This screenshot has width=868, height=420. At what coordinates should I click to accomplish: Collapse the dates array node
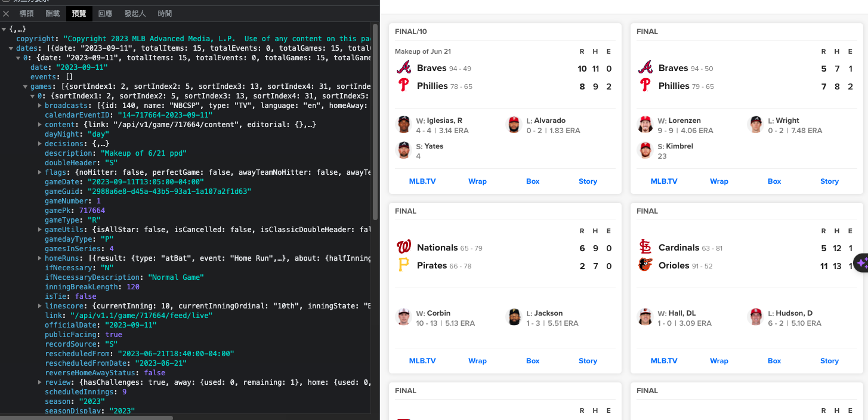pos(11,48)
